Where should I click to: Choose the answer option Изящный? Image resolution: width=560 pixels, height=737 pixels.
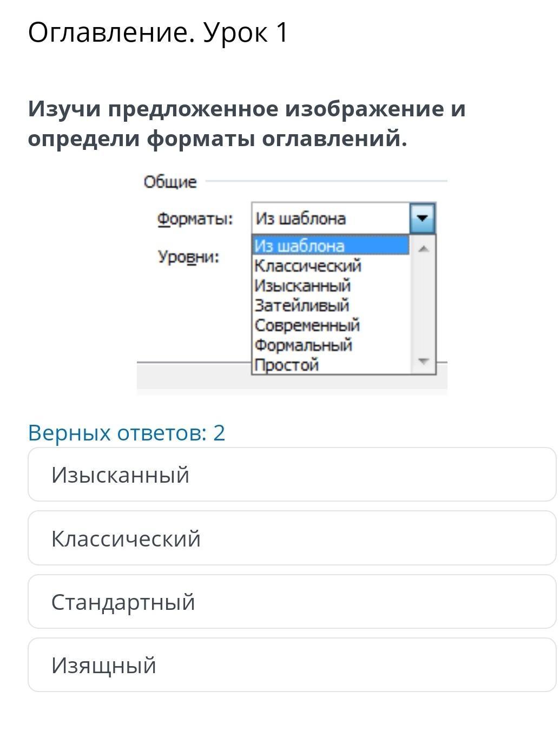[x=292, y=665]
